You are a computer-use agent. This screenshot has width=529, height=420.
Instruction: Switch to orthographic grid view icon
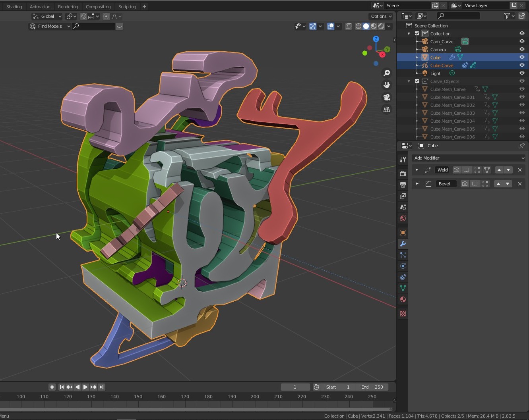point(386,109)
